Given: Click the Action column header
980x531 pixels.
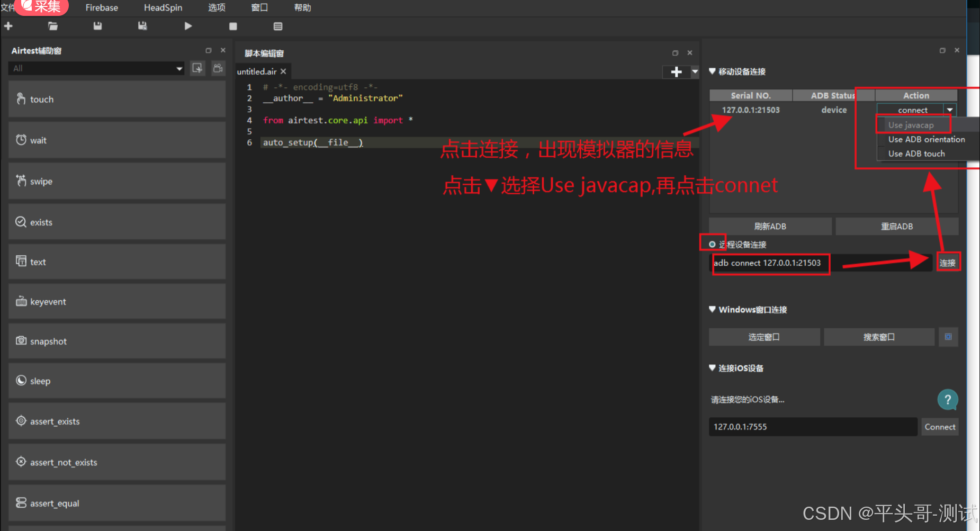Looking at the screenshot, I should coord(916,95).
